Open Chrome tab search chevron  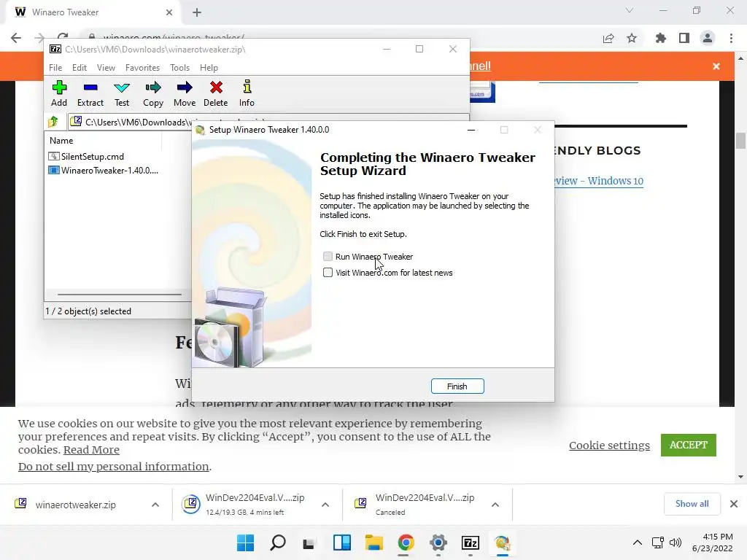(630, 10)
